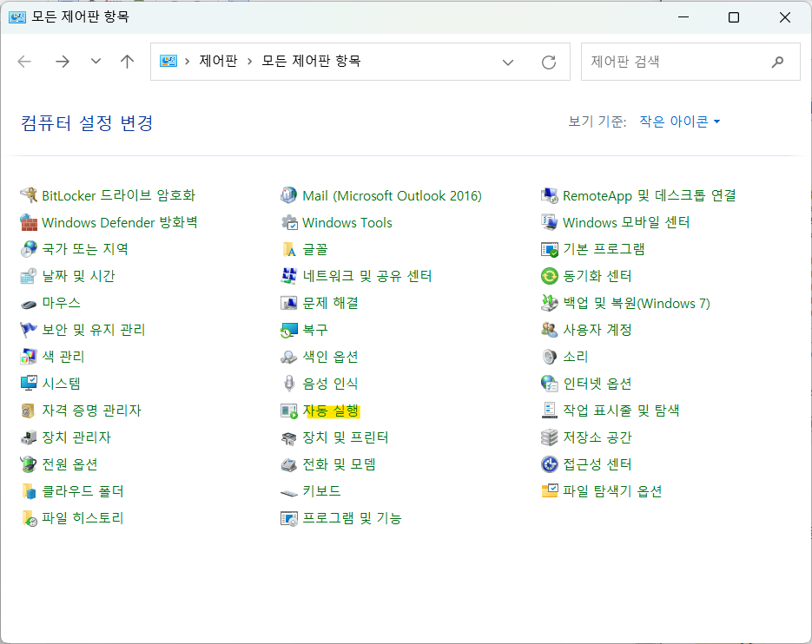Open the recent locations dropdown arrow
The width and height of the screenshot is (812, 644).
(x=96, y=61)
